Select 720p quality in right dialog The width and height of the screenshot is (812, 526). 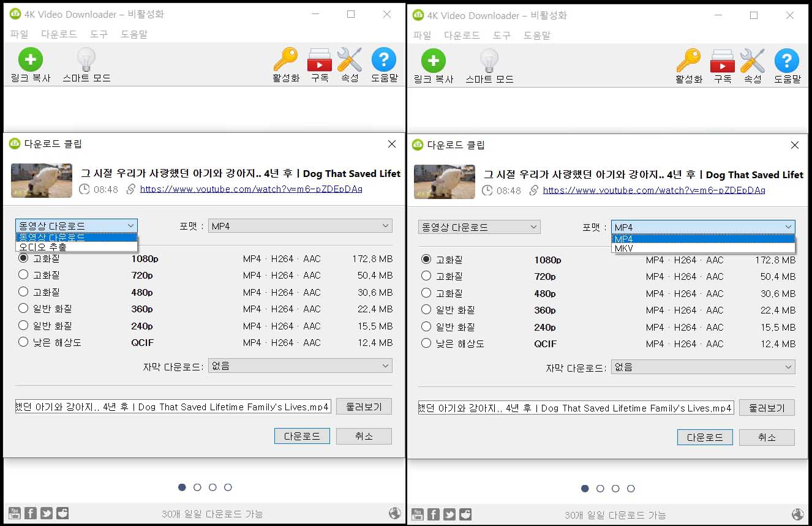tap(426, 276)
